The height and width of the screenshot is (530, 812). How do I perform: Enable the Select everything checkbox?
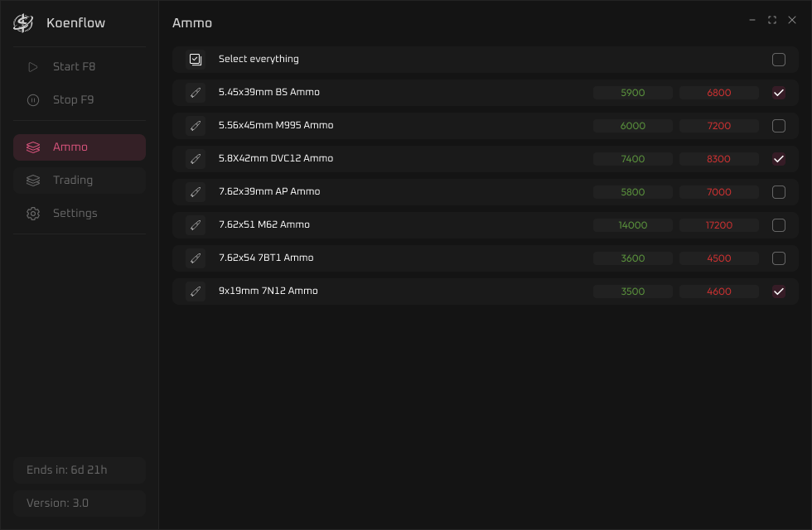(778, 60)
